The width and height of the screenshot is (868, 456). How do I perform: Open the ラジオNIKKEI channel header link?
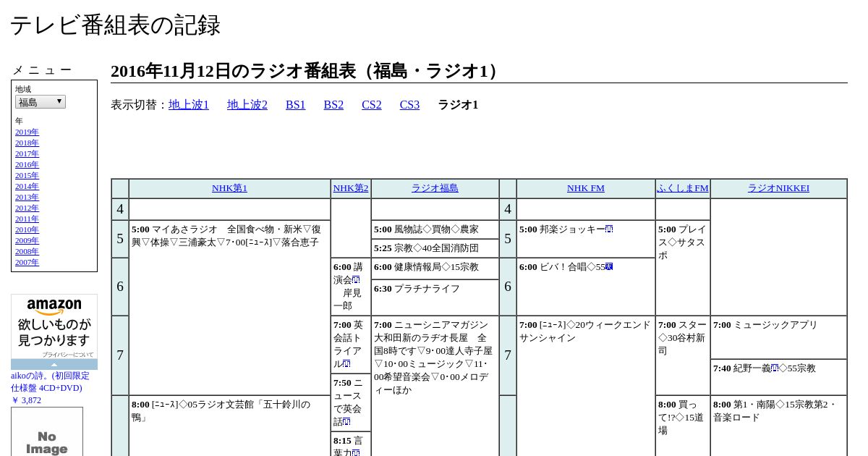click(x=778, y=188)
